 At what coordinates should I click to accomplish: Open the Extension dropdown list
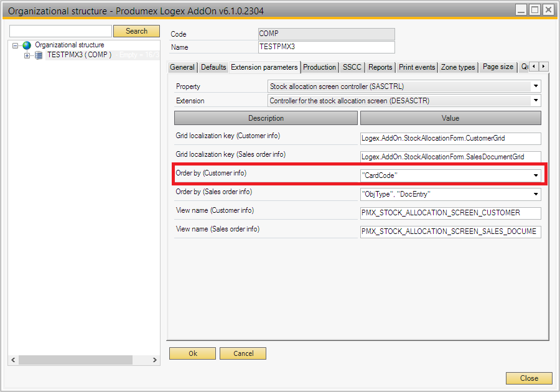tap(536, 100)
